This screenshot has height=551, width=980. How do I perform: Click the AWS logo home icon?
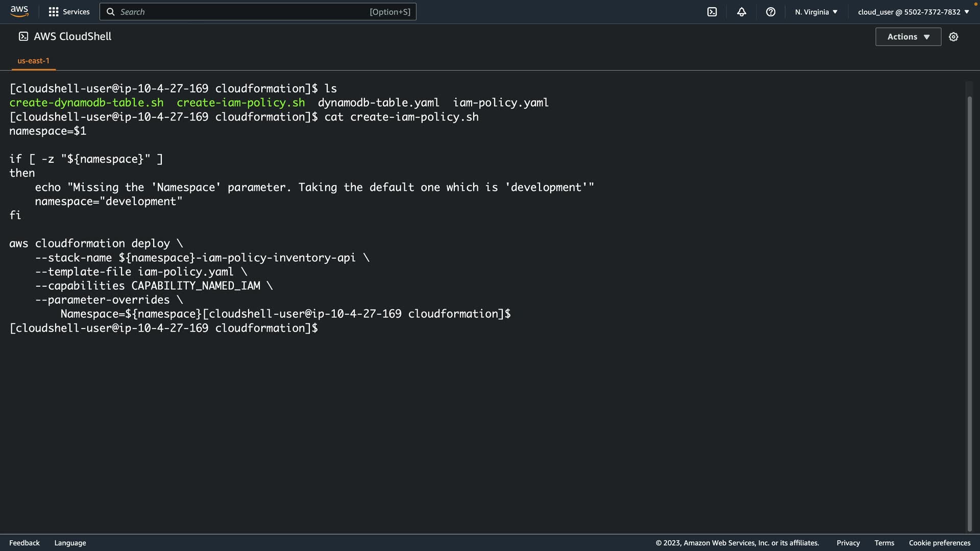(x=19, y=11)
